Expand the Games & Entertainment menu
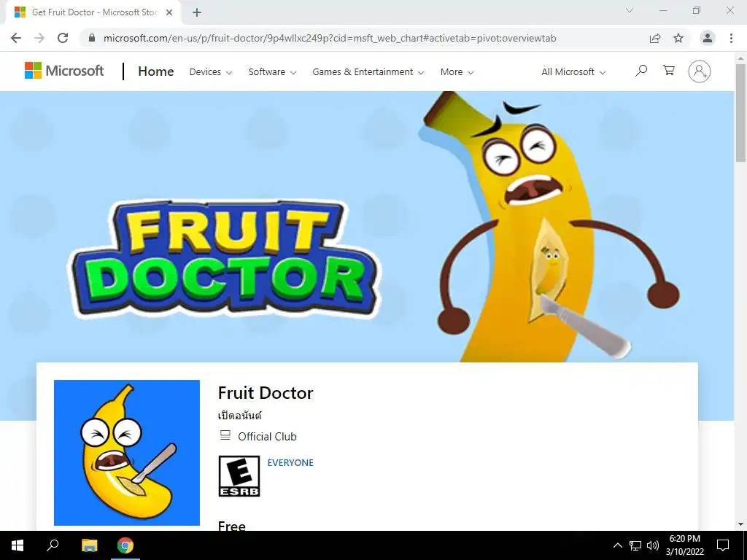The height and width of the screenshot is (560, 747). [x=368, y=72]
